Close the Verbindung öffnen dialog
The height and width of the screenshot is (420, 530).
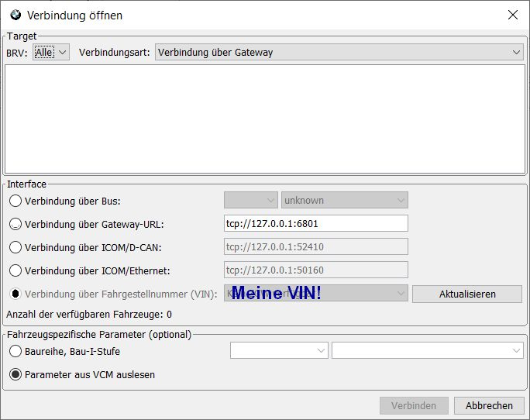tap(512, 15)
